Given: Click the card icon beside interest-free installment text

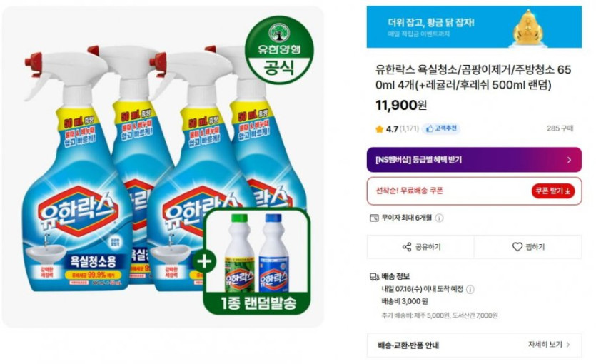Looking at the screenshot, I should (x=374, y=218).
